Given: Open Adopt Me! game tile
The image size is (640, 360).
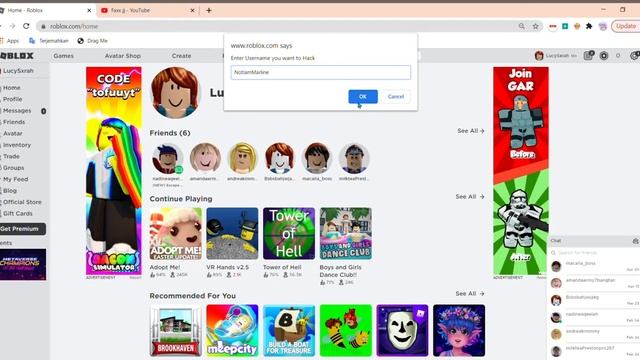Looking at the screenshot, I should point(176,233).
